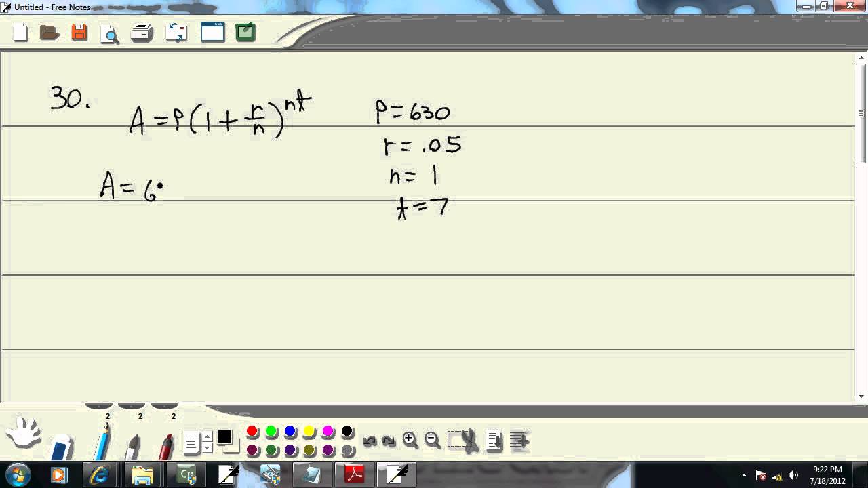Open Action Center flag tray icon

(x=761, y=476)
